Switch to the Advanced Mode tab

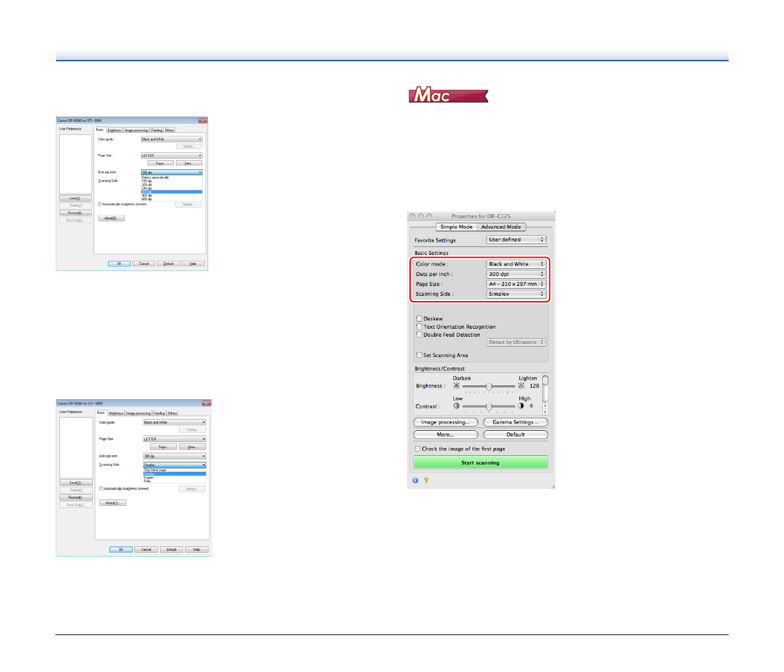click(501, 227)
